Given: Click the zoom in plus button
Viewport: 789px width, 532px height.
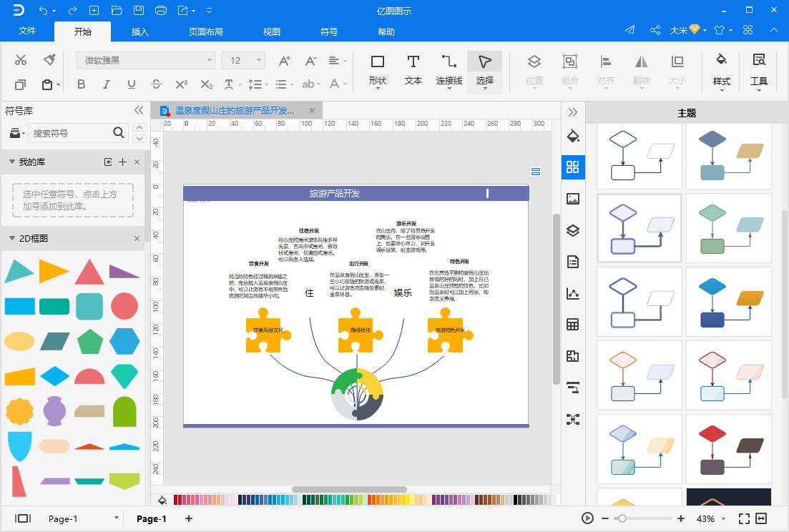Looking at the screenshot, I should 681,518.
